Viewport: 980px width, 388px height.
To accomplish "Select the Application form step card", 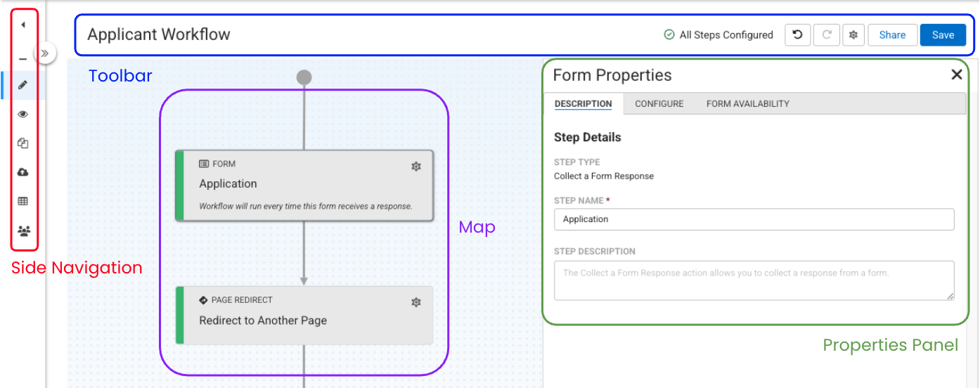I will point(304,186).
